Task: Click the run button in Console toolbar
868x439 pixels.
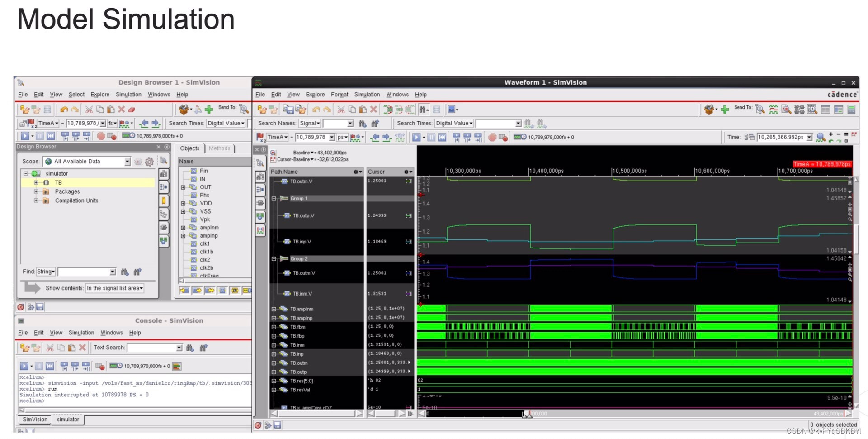Action: tap(24, 366)
